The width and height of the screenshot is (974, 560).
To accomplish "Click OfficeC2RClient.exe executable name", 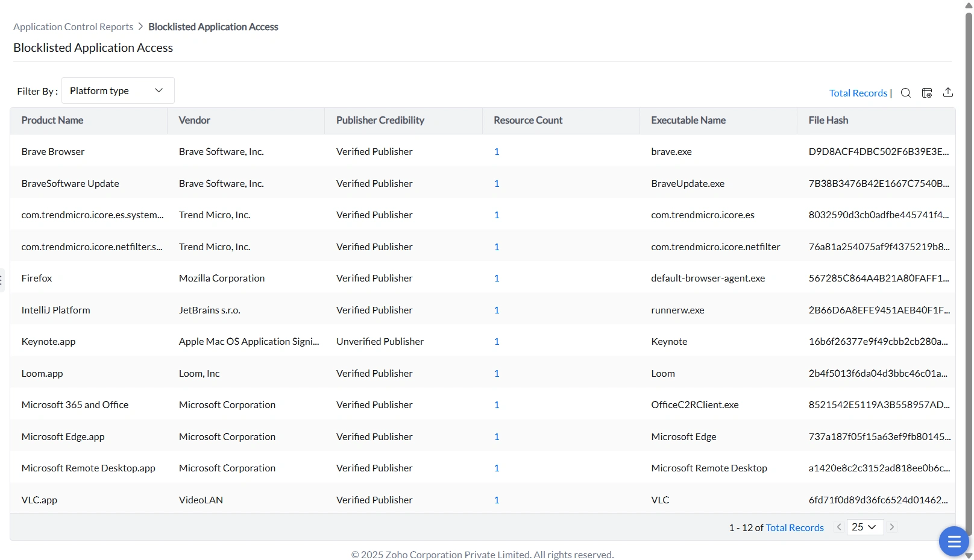I will pos(695,404).
